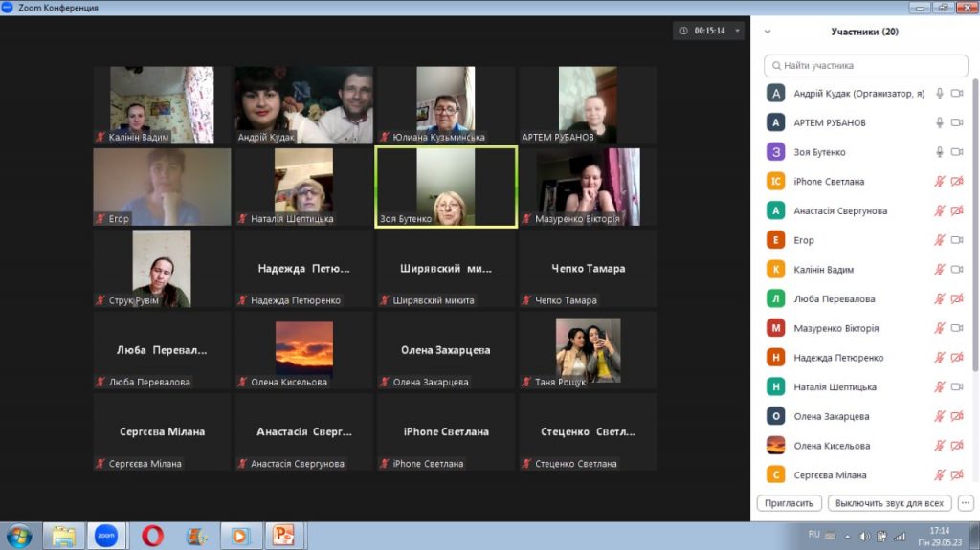
Task: Collapse the Участники panel chevron
Action: pos(768,32)
